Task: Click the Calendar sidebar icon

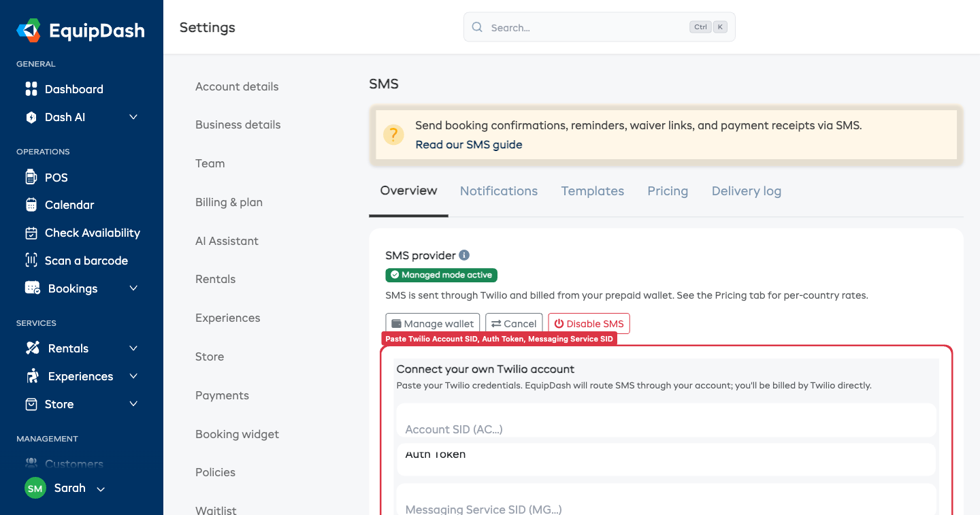Action: tap(31, 205)
